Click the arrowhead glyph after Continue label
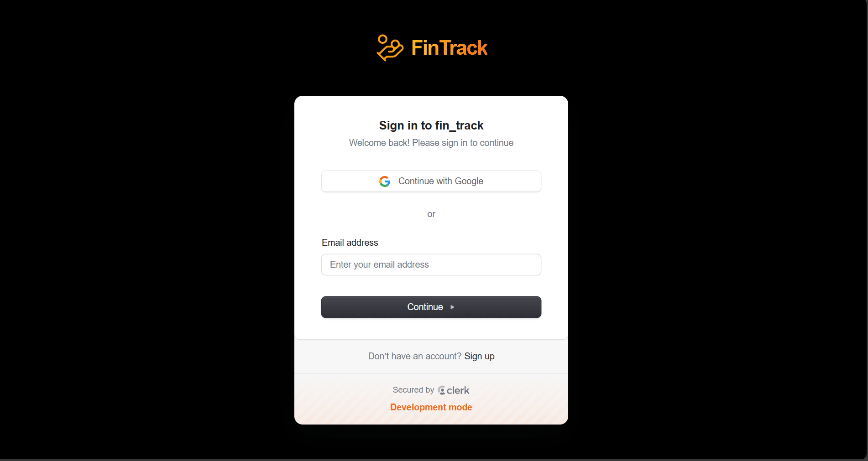 [452, 307]
